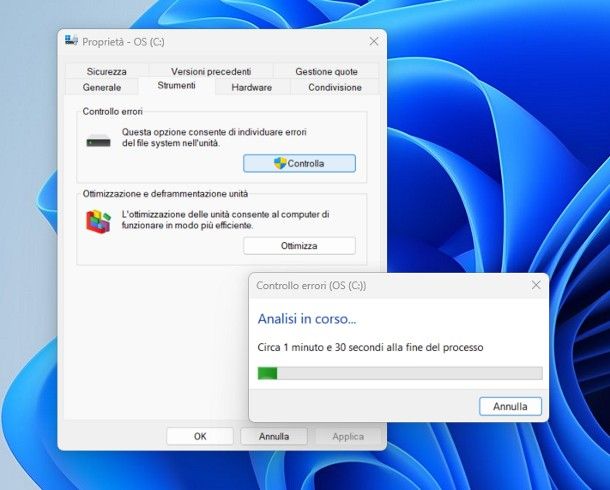Click the 'Proprietà - OS (C:)' title text
The width and height of the screenshot is (610, 490).
click(x=123, y=42)
